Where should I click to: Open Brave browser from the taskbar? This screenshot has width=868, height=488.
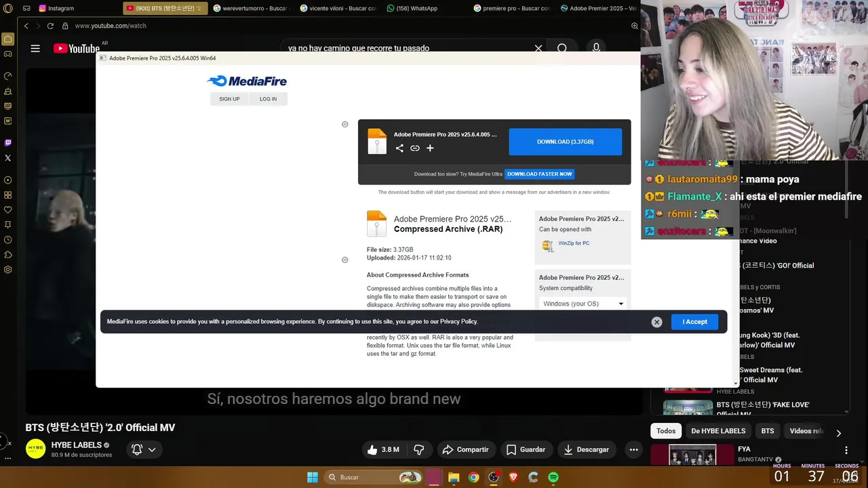(513, 477)
